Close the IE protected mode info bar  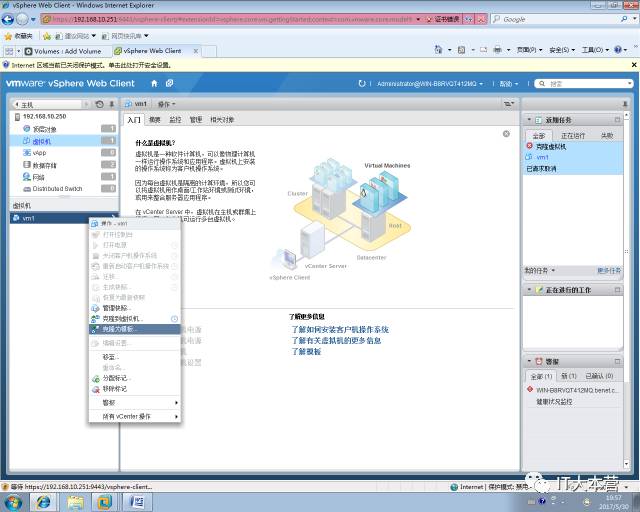pyautogui.click(x=634, y=65)
